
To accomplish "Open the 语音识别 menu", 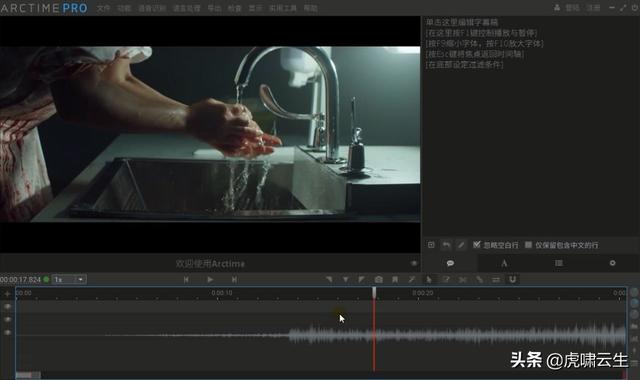I will (x=152, y=8).
